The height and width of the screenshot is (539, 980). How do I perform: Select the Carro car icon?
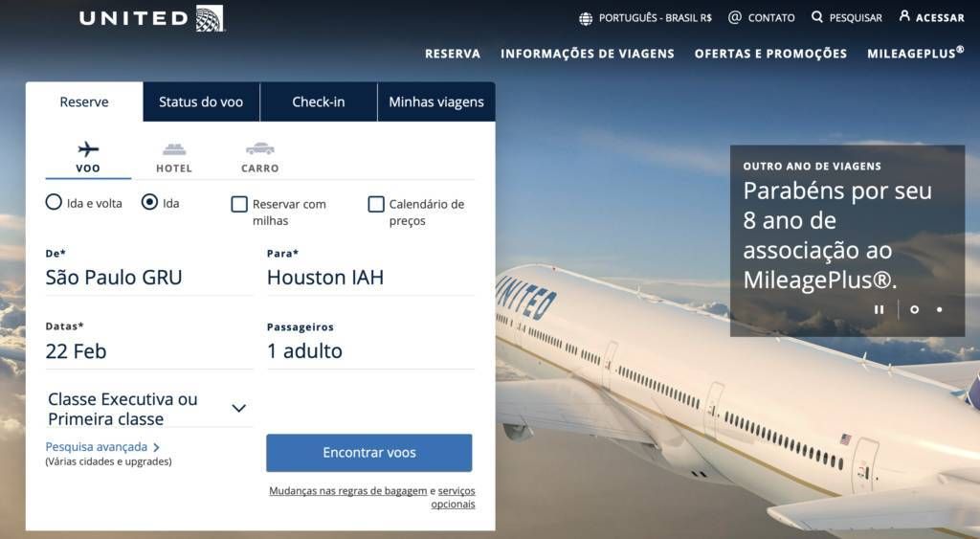[x=260, y=148]
